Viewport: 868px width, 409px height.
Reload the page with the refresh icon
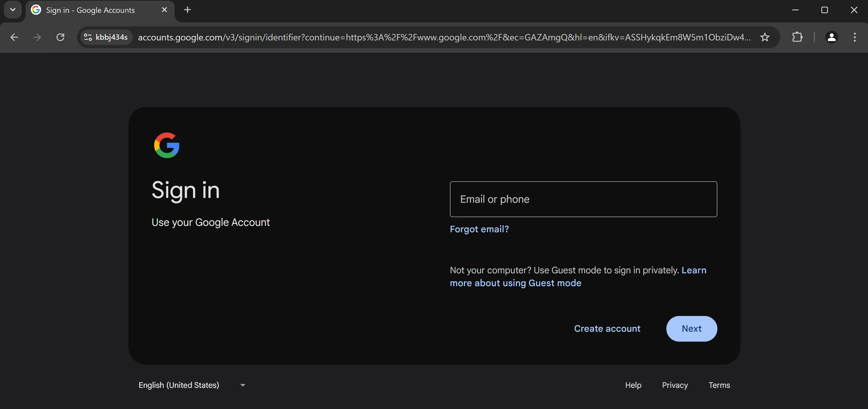(x=60, y=37)
